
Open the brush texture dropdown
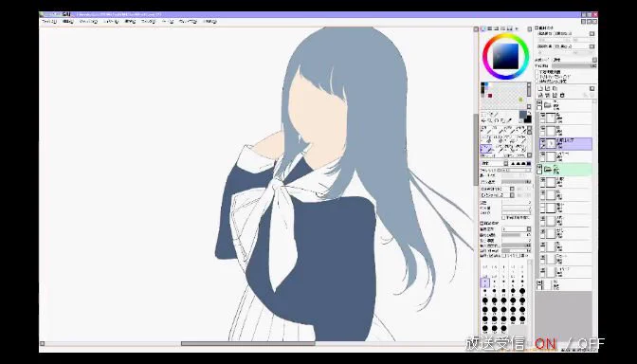512,195
